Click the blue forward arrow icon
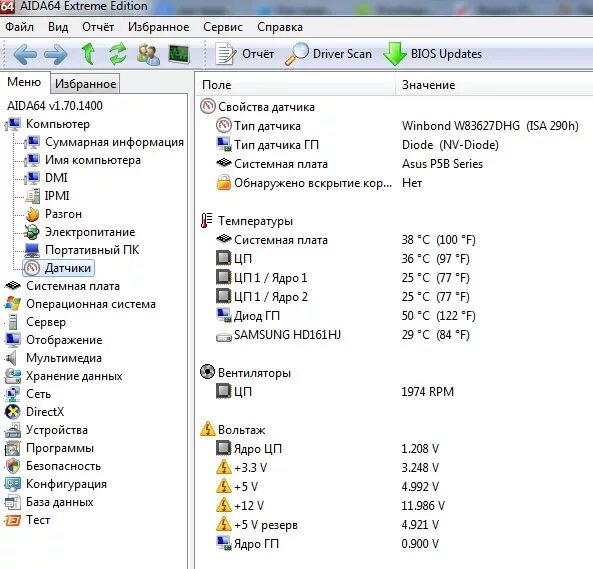593x569 pixels. coord(56,54)
